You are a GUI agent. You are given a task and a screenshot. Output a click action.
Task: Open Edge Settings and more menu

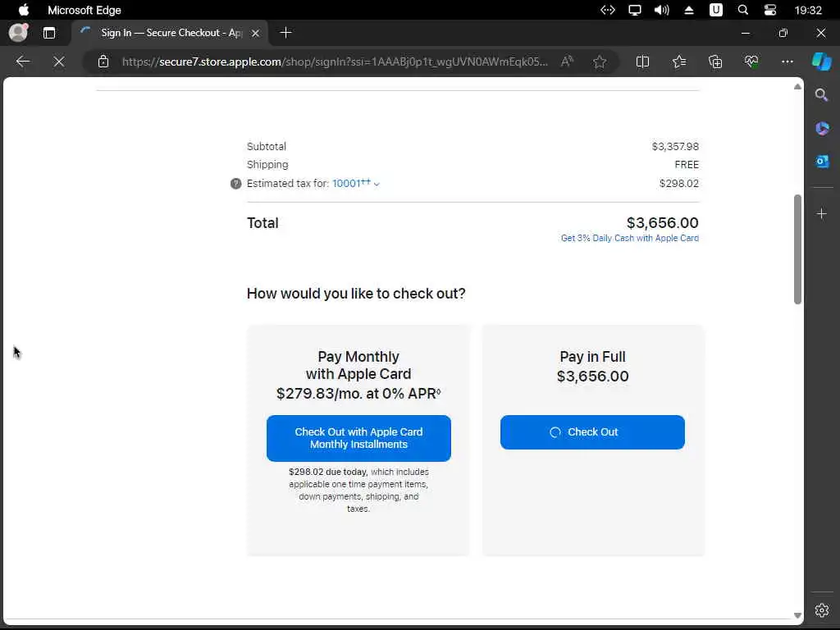(787, 62)
